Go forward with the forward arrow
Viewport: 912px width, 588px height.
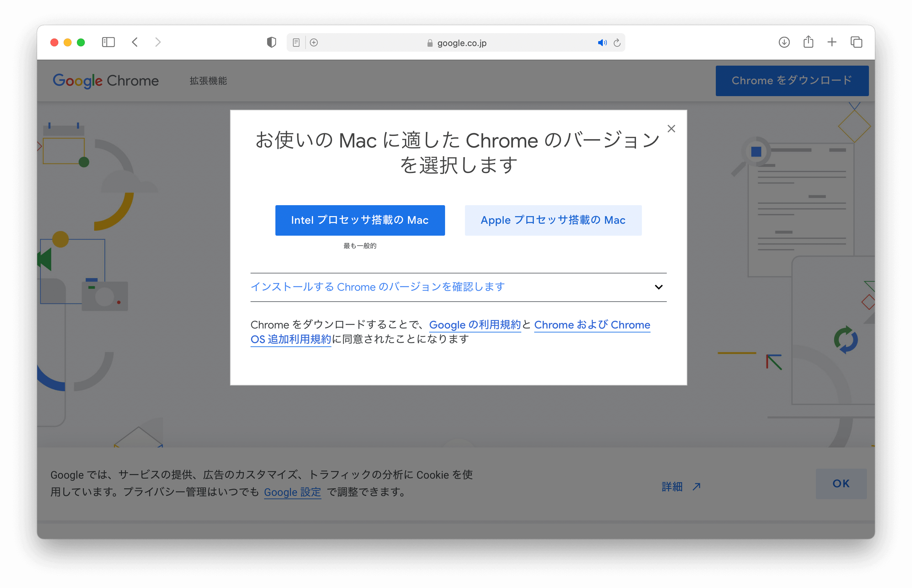coord(158,42)
